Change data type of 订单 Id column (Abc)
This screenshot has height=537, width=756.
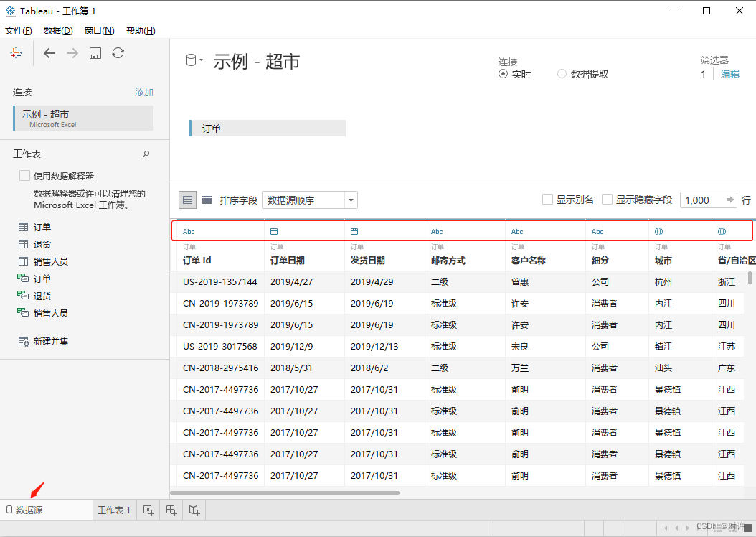189,232
